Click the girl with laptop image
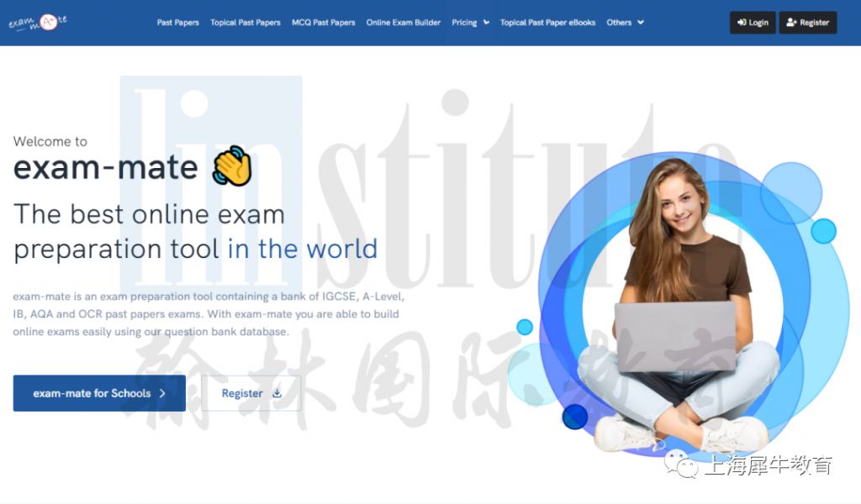 click(679, 306)
